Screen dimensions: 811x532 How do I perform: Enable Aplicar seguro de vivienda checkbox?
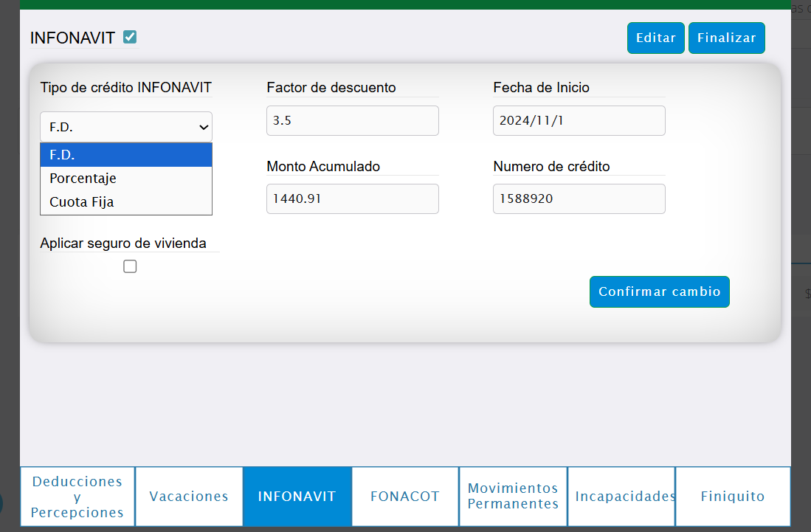point(130,267)
